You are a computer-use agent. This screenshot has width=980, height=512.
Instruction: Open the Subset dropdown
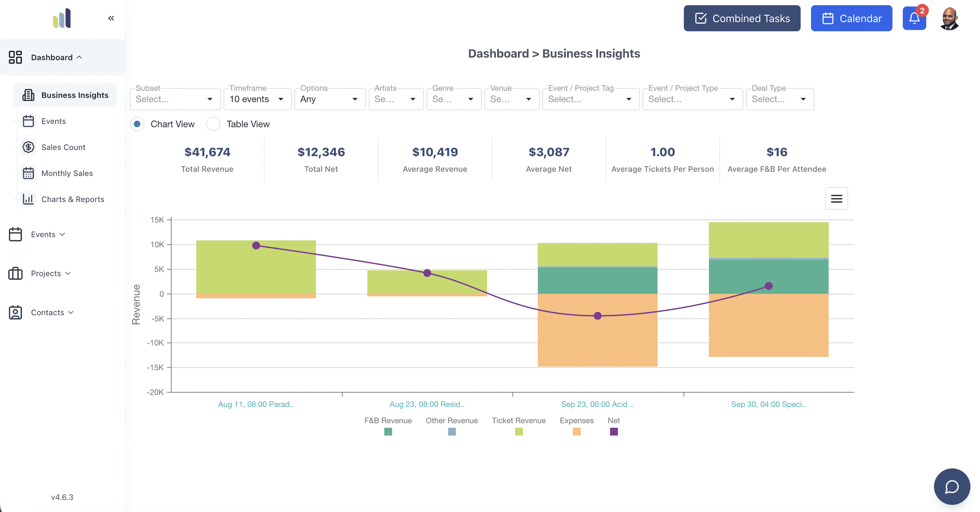(175, 99)
